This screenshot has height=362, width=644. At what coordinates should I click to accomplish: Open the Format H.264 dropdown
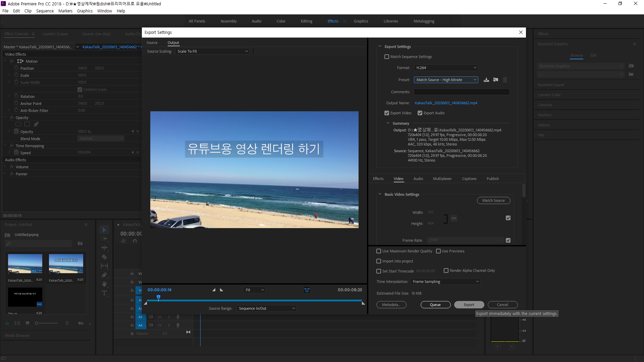[446, 68]
